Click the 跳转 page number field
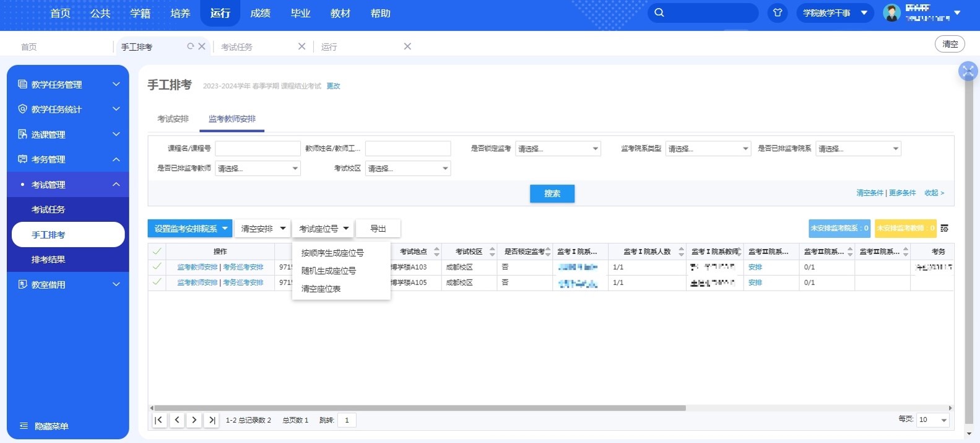The image size is (980, 443). coord(347,420)
